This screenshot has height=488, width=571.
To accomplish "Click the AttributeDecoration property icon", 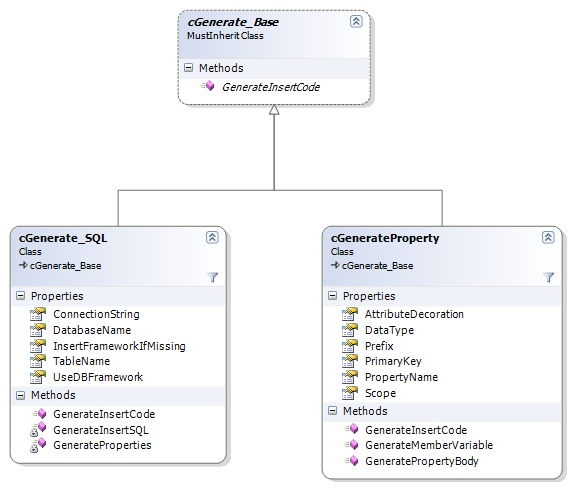I will click(x=350, y=314).
